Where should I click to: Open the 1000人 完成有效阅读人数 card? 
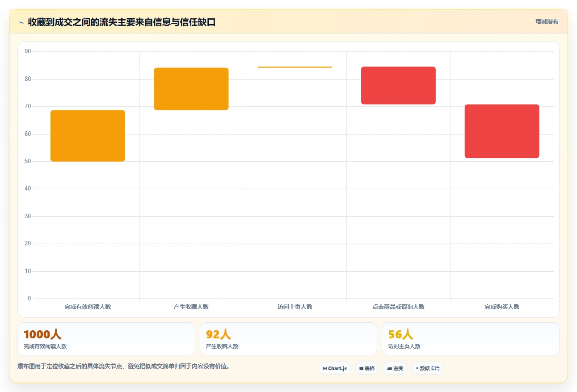click(x=106, y=339)
